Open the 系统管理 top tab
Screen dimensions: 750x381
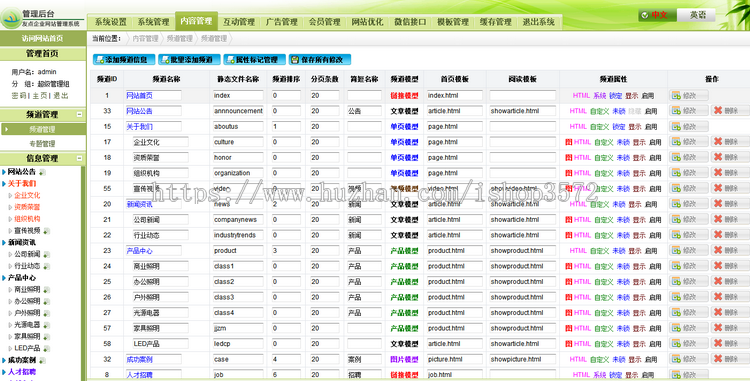154,22
